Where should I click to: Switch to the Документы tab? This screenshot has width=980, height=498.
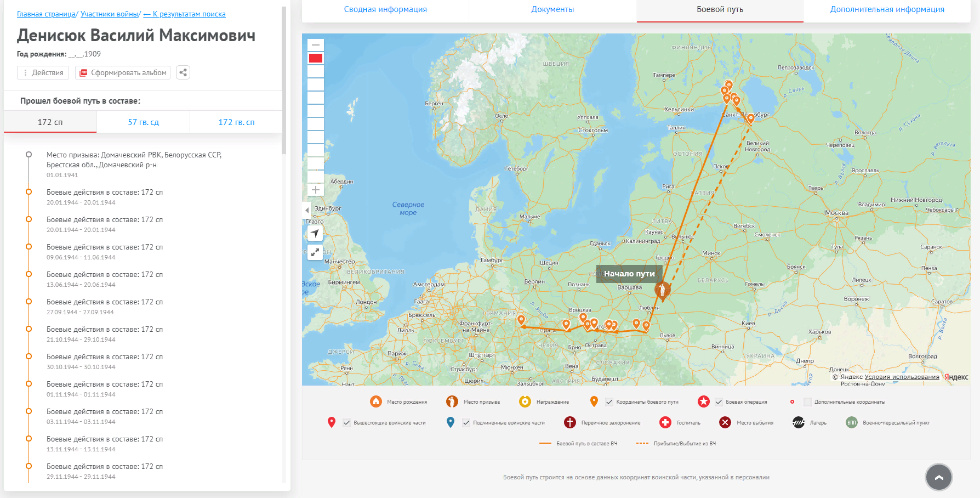(x=552, y=9)
